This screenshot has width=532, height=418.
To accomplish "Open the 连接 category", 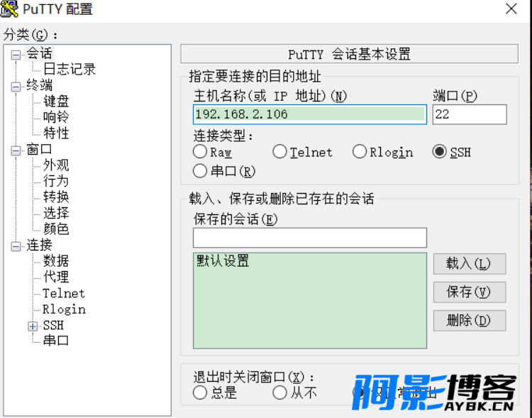I will (x=39, y=245).
